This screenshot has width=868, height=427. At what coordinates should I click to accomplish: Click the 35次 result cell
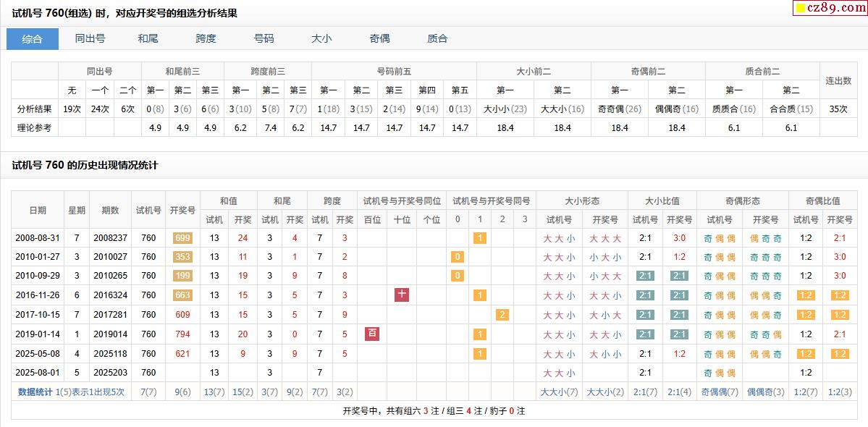(838, 109)
